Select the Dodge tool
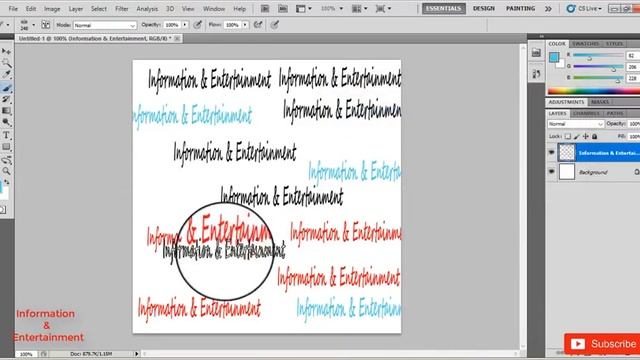640x360 pixels. click(x=6, y=122)
